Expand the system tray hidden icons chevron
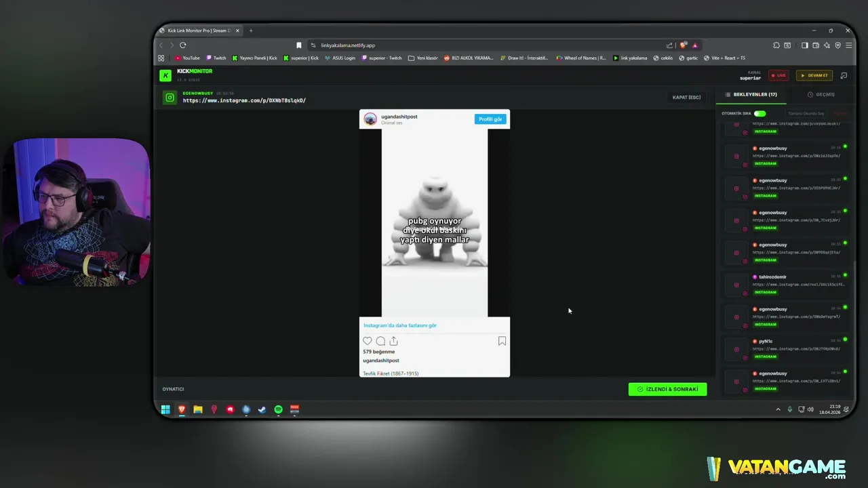The image size is (868, 488). pos(778,409)
